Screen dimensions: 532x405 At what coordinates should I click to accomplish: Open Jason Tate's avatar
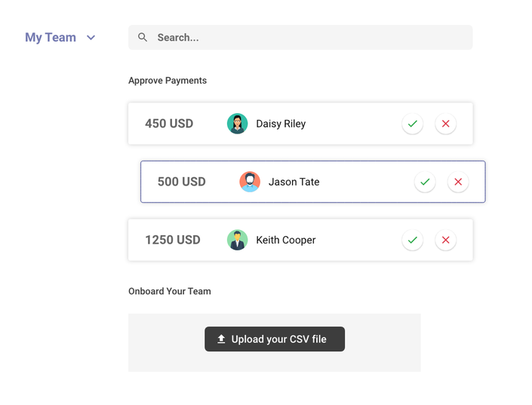(x=250, y=182)
